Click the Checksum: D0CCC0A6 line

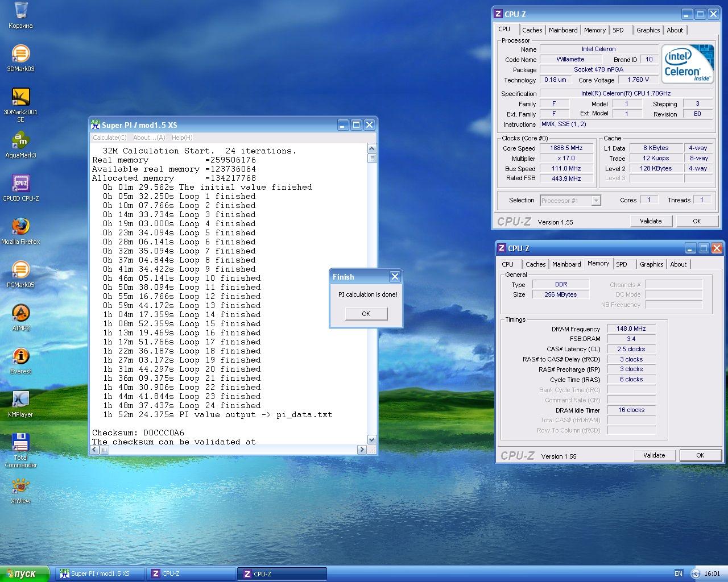138,433
